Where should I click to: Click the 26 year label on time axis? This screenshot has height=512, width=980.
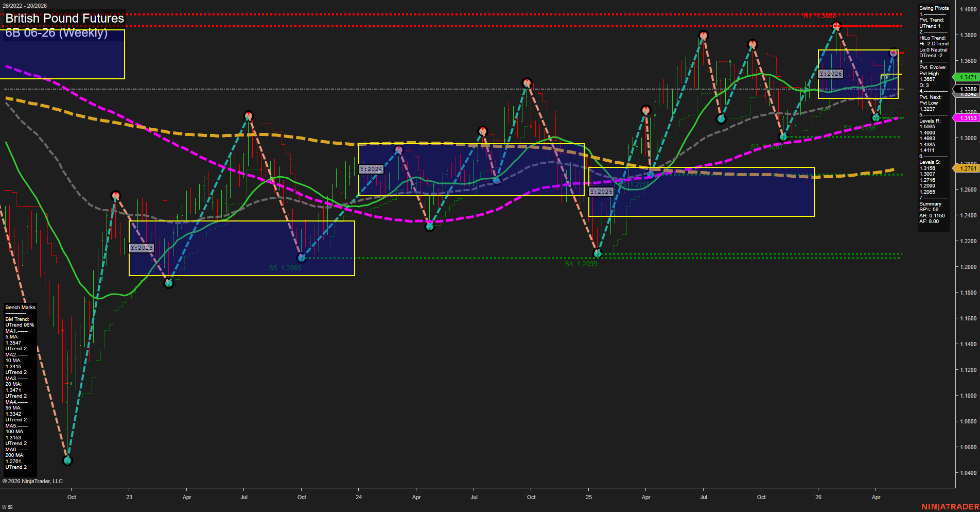818,497
